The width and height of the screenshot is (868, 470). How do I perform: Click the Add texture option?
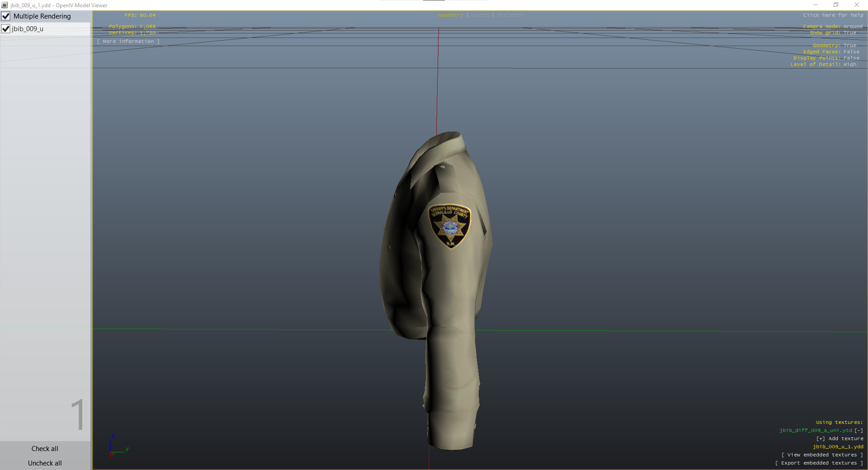coord(840,439)
